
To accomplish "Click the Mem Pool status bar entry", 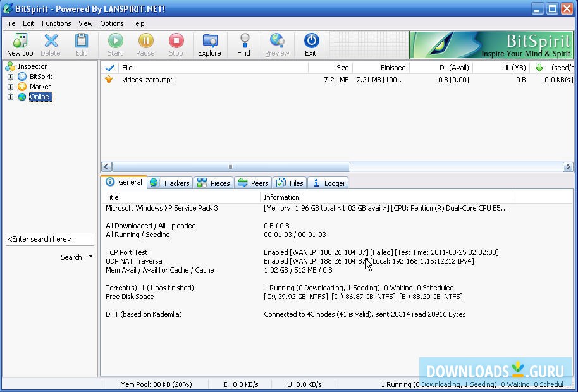I will click(156, 384).
